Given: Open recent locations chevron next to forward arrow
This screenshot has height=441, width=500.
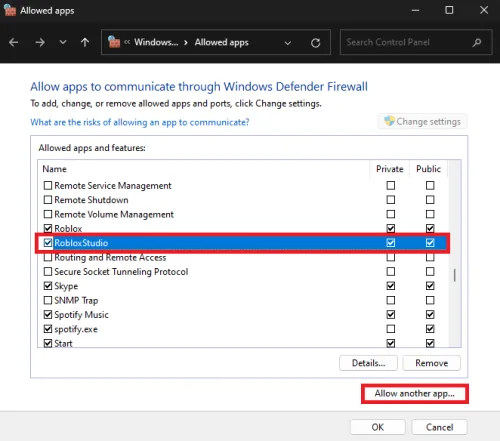Looking at the screenshot, I should point(63,42).
